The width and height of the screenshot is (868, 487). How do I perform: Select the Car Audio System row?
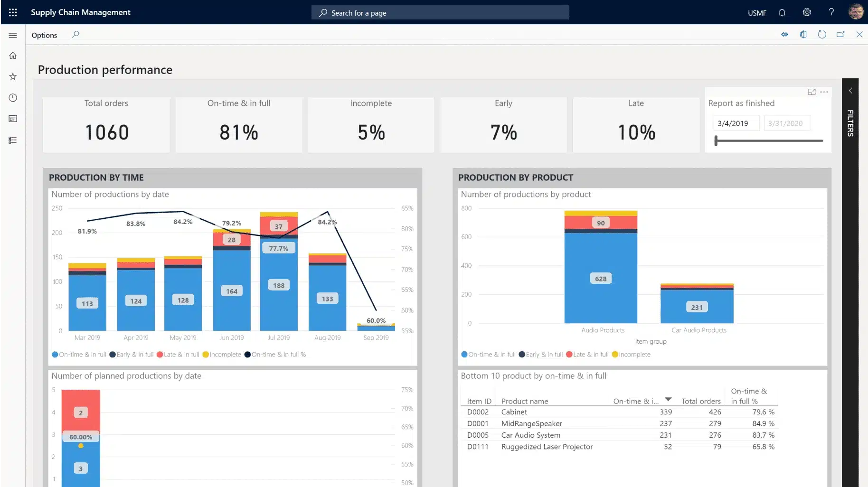pyautogui.click(x=619, y=435)
